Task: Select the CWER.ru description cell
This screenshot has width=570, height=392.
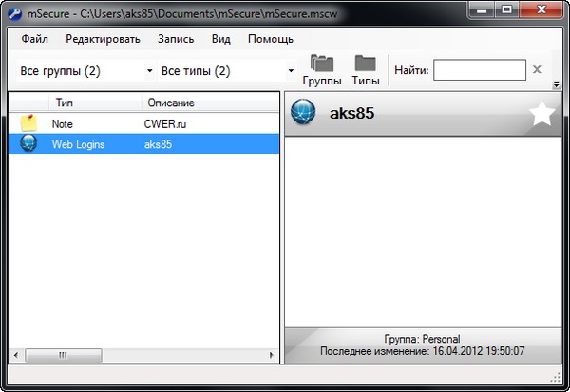Action: [x=165, y=124]
